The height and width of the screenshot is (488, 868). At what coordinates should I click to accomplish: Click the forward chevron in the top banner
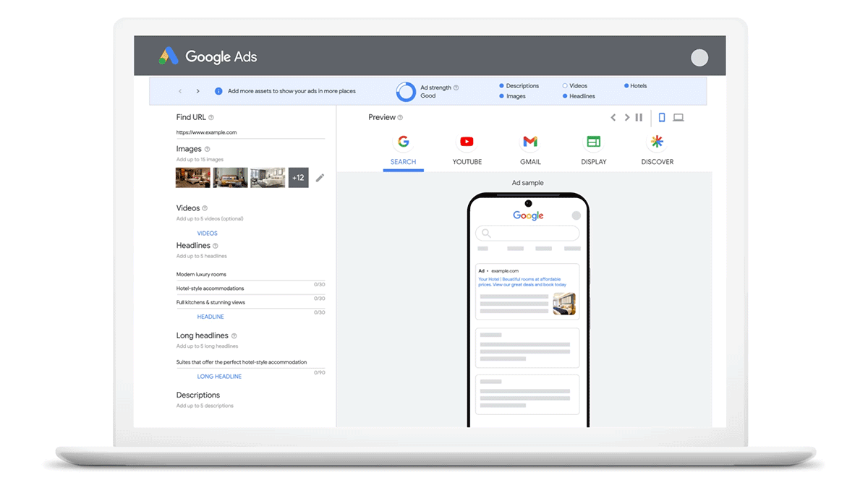pyautogui.click(x=197, y=91)
